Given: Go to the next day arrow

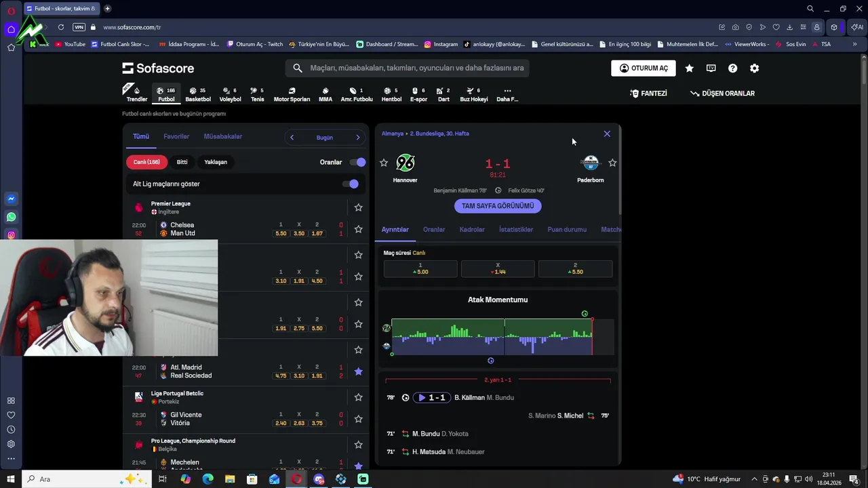Looking at the screenshot, I should [358, 138].
